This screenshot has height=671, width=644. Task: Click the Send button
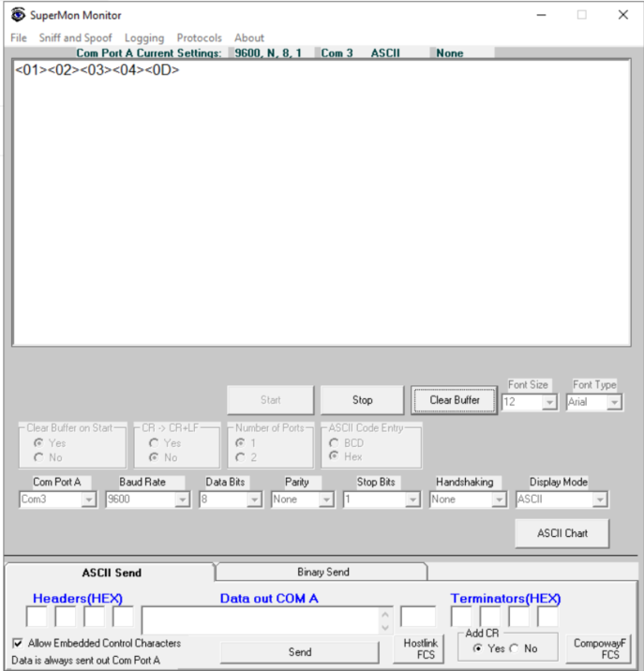click(300, 651)
